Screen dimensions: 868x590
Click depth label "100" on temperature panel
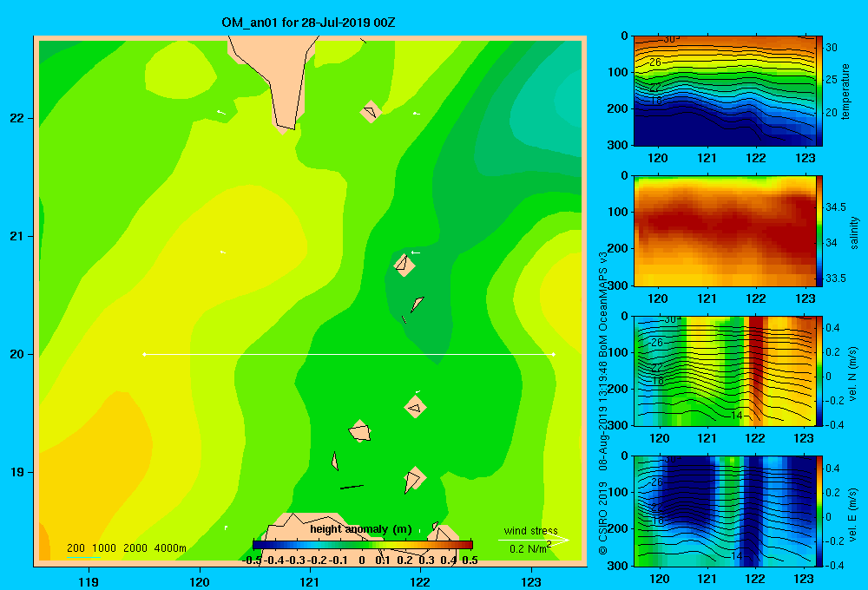coord(618,72)
